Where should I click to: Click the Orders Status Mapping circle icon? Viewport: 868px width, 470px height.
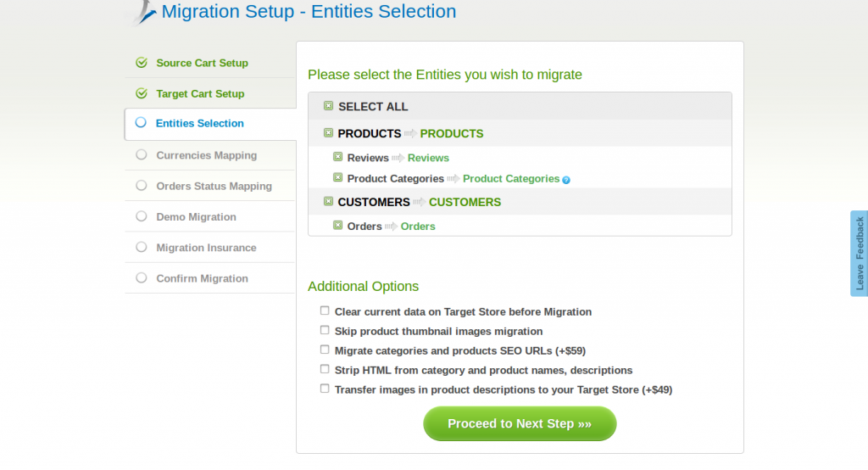click(x=142, y=186)
